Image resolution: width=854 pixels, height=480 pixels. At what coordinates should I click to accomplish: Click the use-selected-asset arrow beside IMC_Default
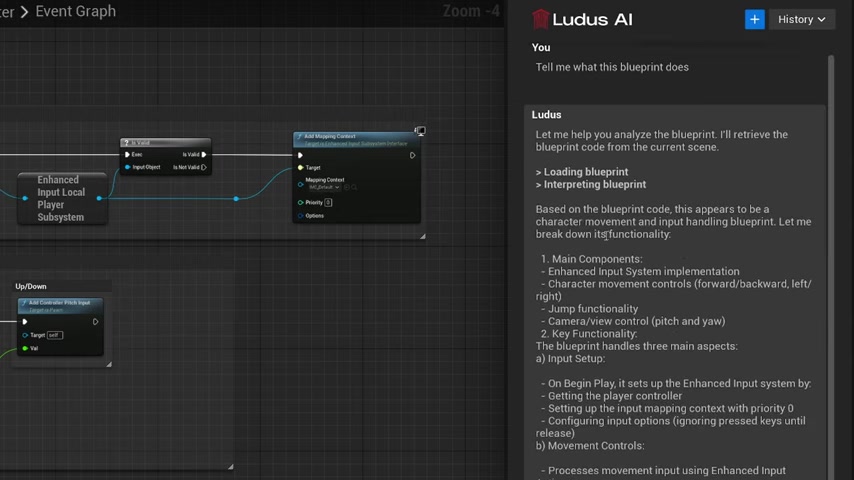coord(346,187)
